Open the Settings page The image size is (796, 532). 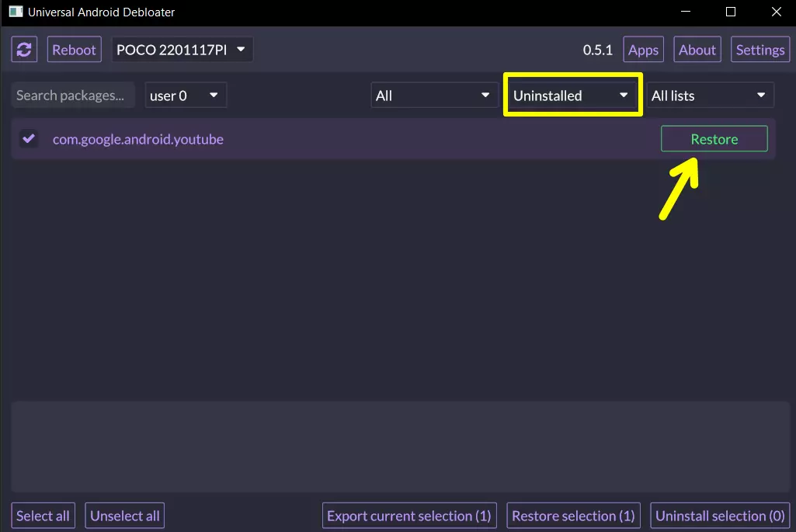(760, 50)
